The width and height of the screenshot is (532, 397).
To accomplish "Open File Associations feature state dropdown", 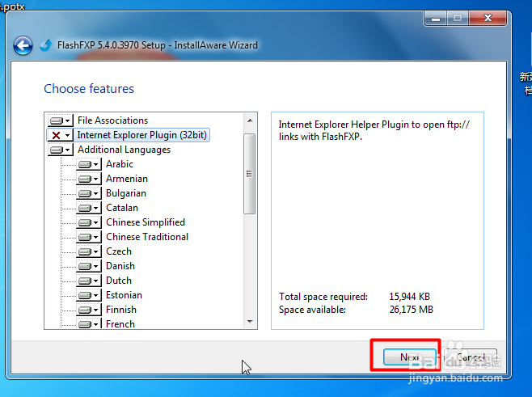I will tap(61, 120).
